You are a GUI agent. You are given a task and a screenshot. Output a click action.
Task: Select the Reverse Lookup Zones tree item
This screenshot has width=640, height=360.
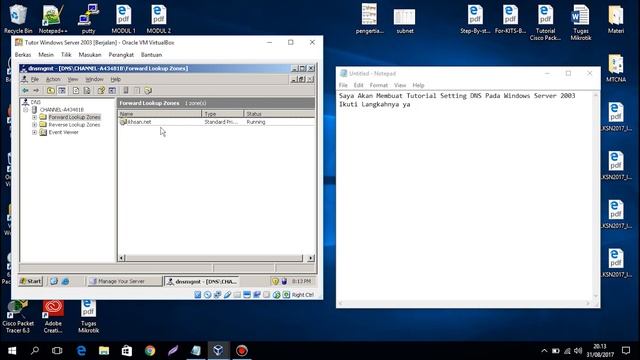coord(74,125)
